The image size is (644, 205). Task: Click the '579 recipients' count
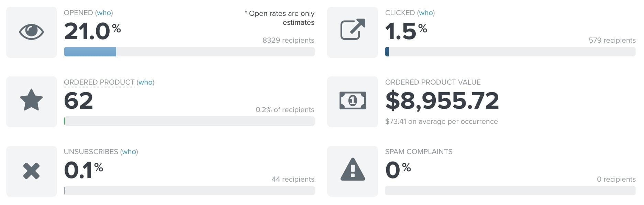(x=612, y=40)
